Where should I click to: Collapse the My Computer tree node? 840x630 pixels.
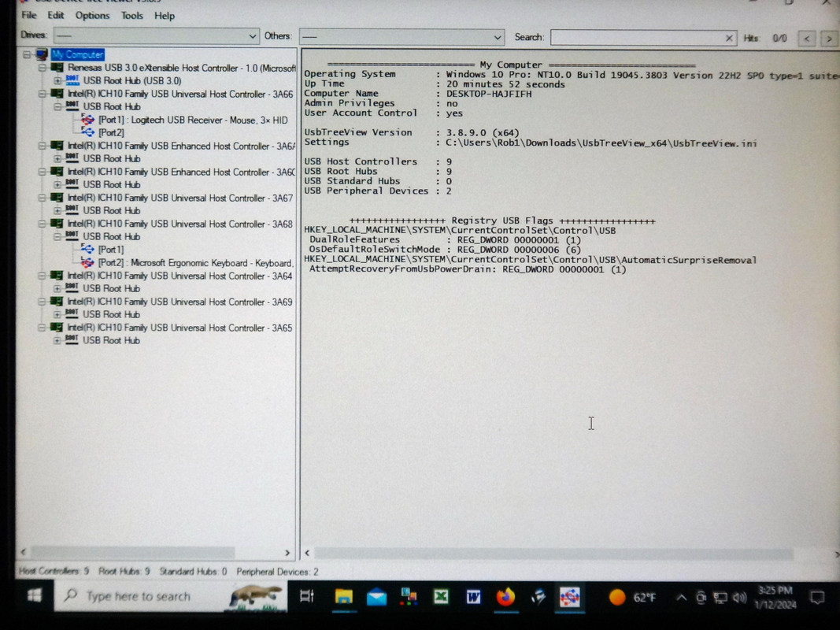[x=27, y=54]
